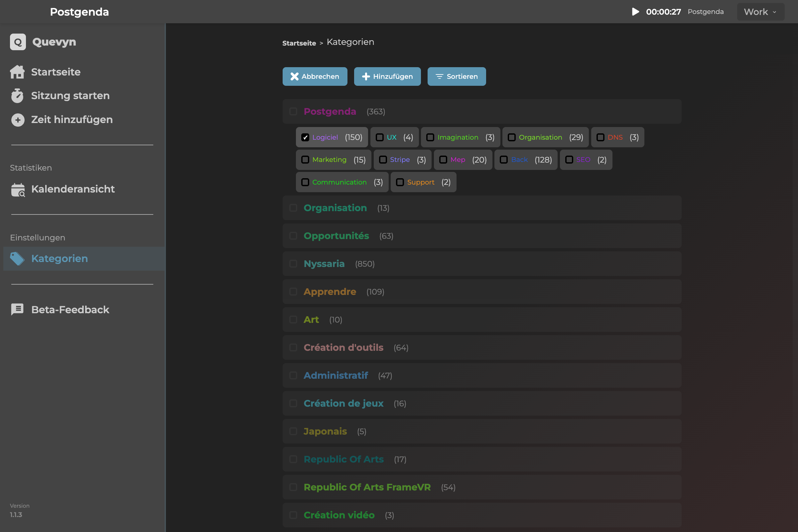The height and width of the screenshot is (532, 798).
Task: Check the Marketing subcategory checkbox
Action: pos(305,160)
